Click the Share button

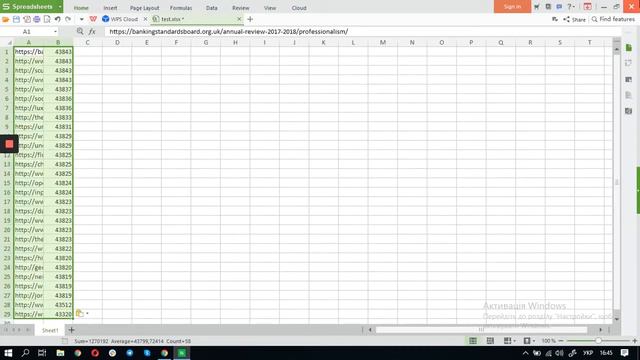tap(575, 19)
